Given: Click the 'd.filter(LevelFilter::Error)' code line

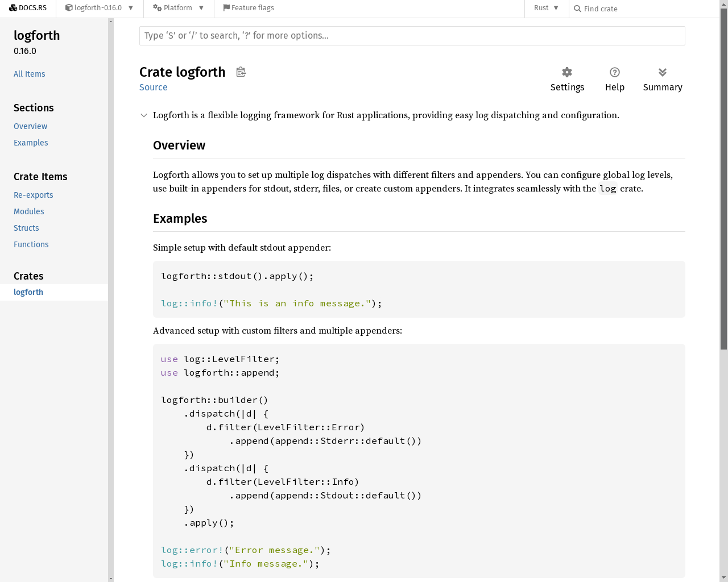Looking at the screenshot, I should click(286, 427).
